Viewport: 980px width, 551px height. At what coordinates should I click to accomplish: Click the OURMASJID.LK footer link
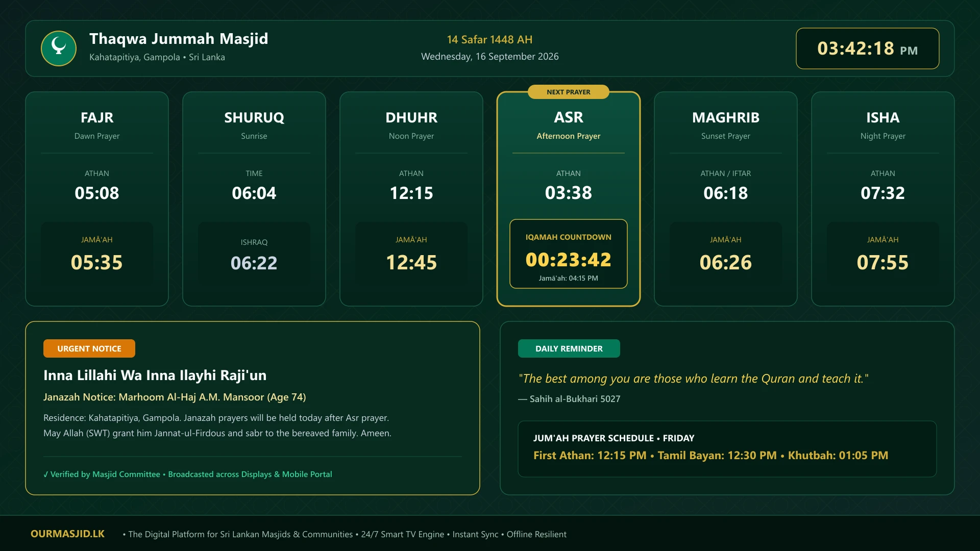67,534
